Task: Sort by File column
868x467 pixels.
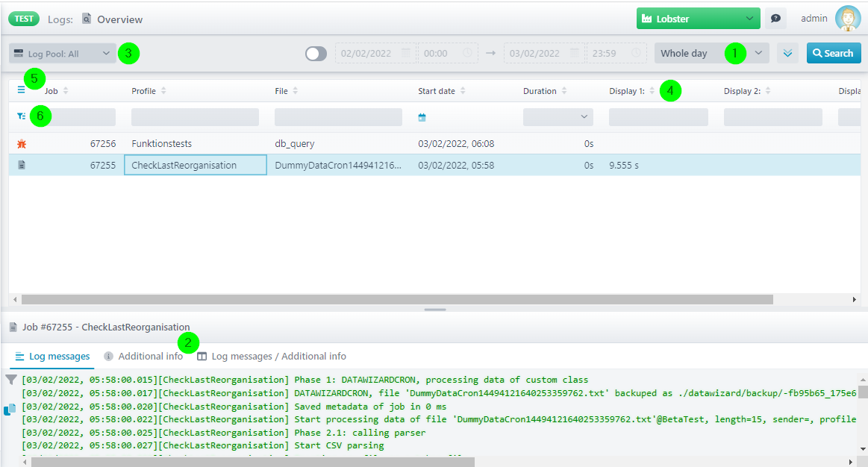Action: coord(295,91)
